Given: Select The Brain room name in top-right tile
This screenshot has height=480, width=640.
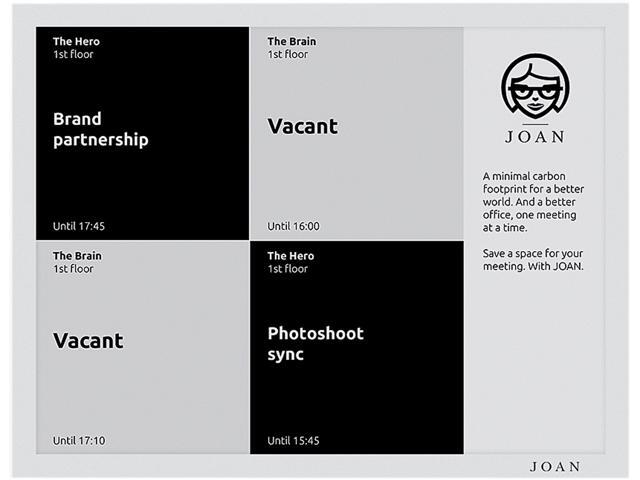Looking at the screenshot, I should (x=291, y=42).
